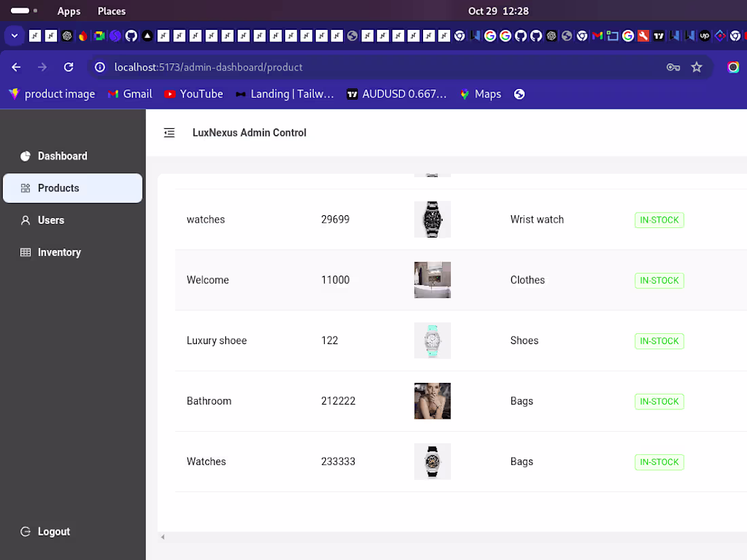Click the Logout icon in sidebar
This screenshot has height=560, width=747.
25,531
